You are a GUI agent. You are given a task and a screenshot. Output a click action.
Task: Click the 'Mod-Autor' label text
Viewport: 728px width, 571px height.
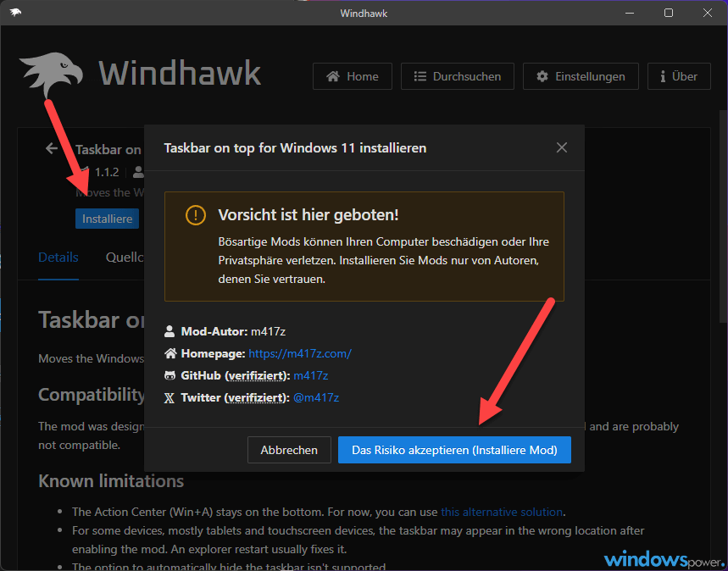pyautogui.click(x=214, y=331)
